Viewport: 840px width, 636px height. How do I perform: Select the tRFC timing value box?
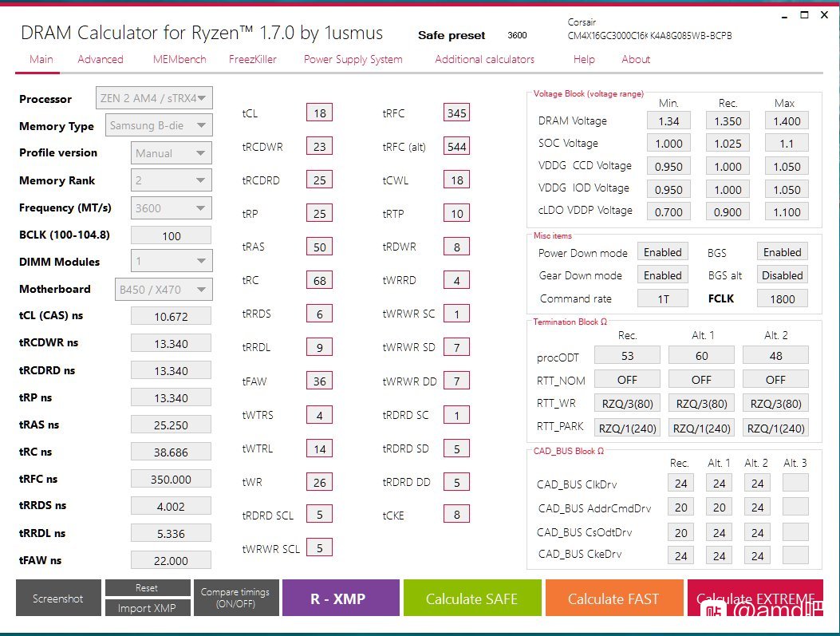pos(457,113)
